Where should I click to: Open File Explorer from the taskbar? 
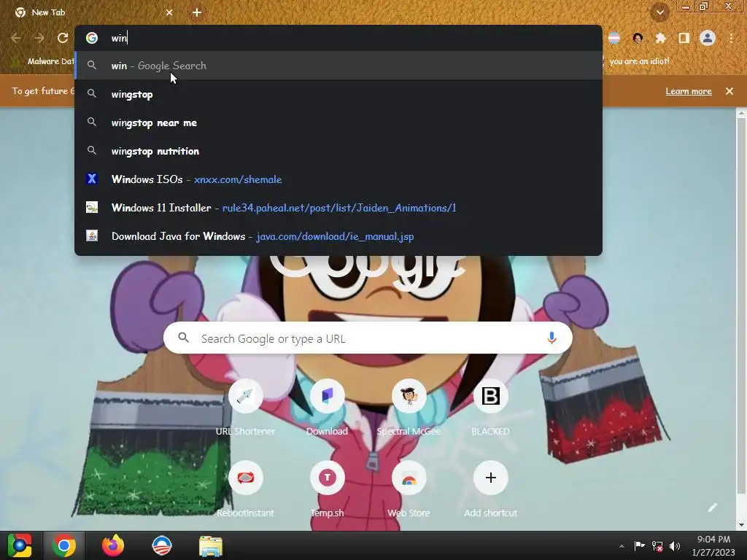pyautogui.click(x=211, y=545)
